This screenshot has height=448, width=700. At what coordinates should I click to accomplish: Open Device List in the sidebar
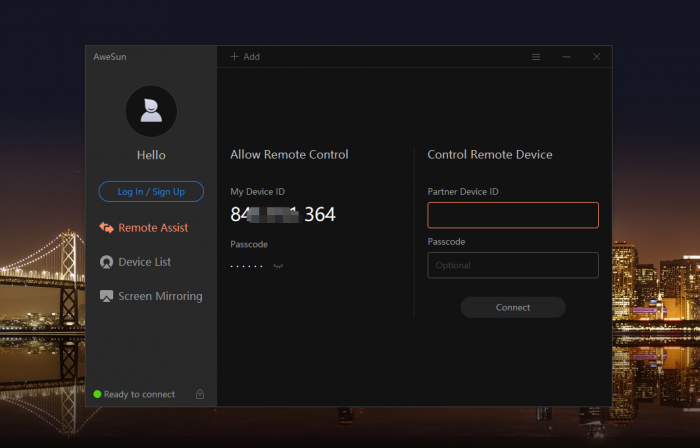(x=135, y=262)
